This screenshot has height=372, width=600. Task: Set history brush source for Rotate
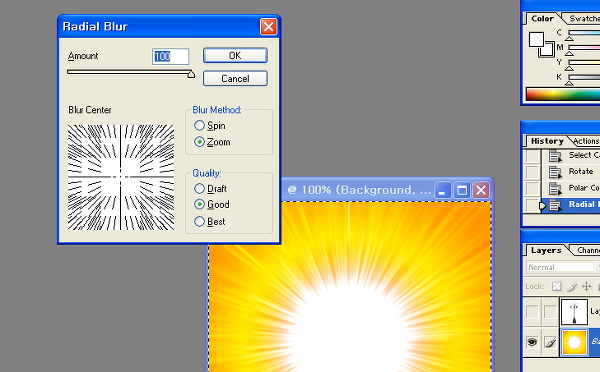[532, 172]
